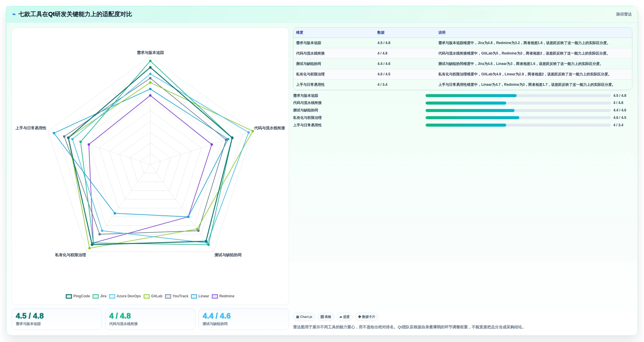Click the table cell 4 / 3.4
Viewport: 644px width, 342px height.
coord(382,85)
